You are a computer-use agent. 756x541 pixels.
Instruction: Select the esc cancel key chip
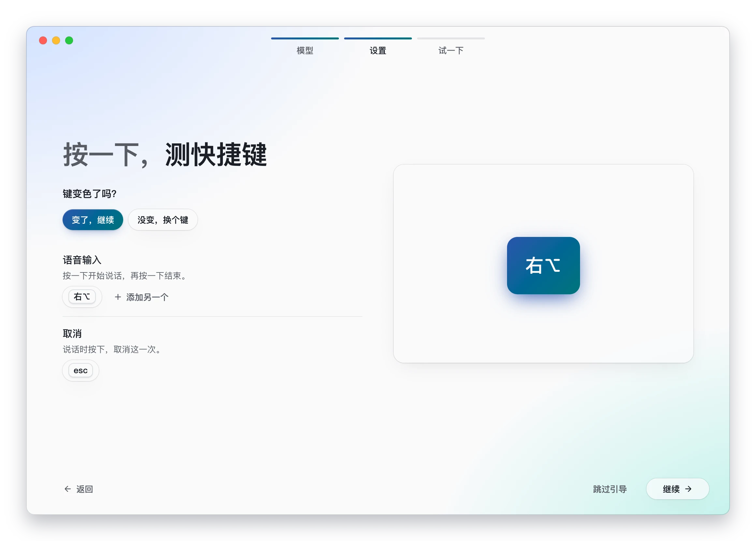pos(80,371)
